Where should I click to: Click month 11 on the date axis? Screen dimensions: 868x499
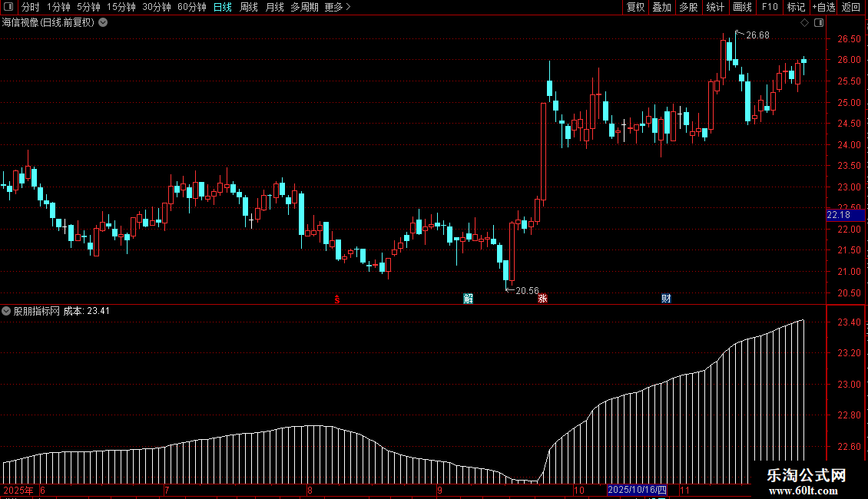(x=684, y=490)
